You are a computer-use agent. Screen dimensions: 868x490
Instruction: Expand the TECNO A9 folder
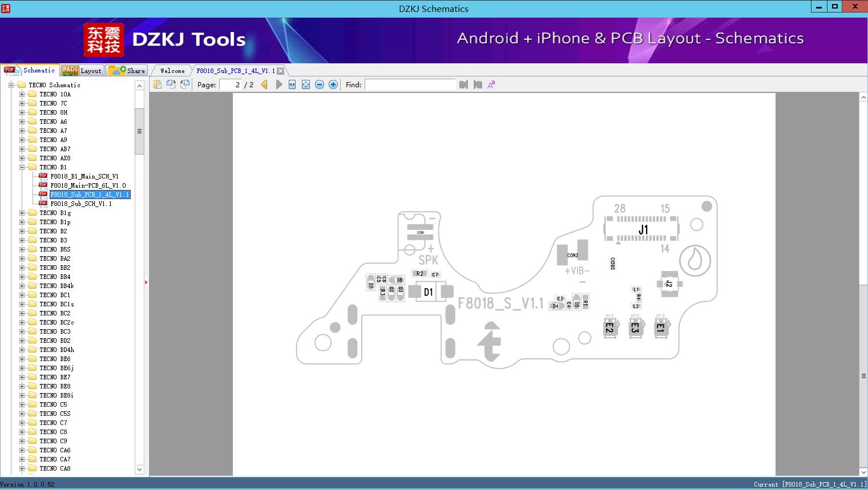pyautogui.click(x=22, y=140)
